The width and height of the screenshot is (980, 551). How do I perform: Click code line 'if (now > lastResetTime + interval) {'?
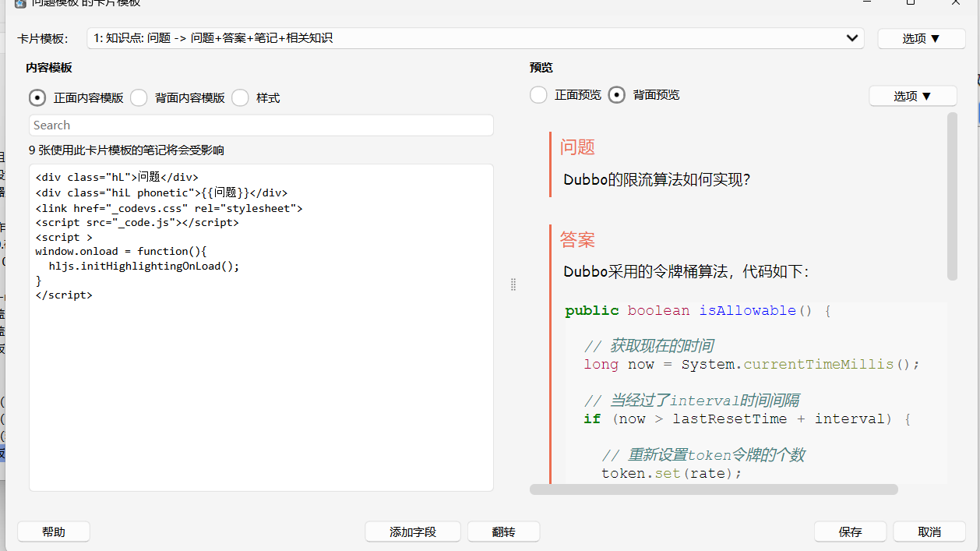[x=747, y=419]
